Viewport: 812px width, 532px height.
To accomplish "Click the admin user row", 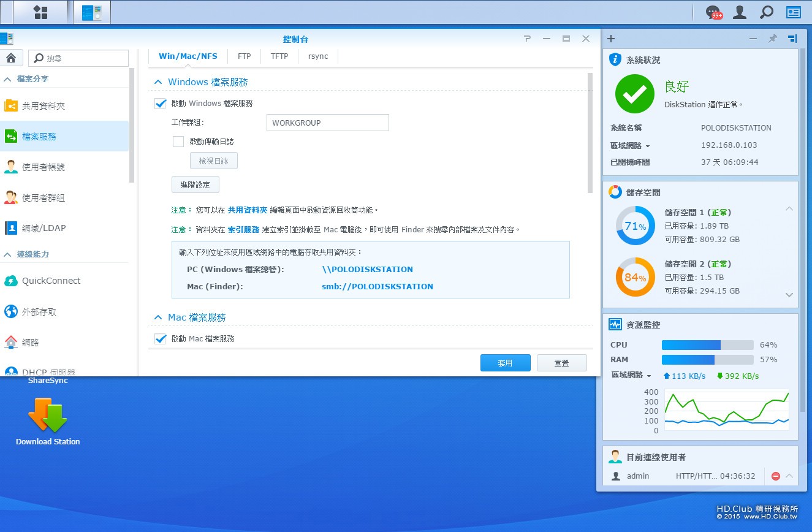I will tap(701, 476).
